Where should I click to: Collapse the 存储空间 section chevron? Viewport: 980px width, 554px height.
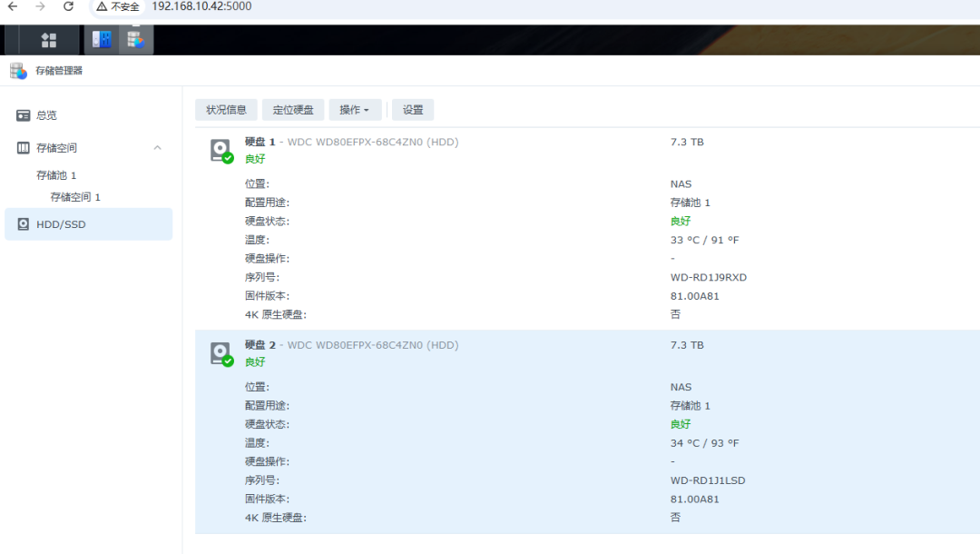point(157,147)
